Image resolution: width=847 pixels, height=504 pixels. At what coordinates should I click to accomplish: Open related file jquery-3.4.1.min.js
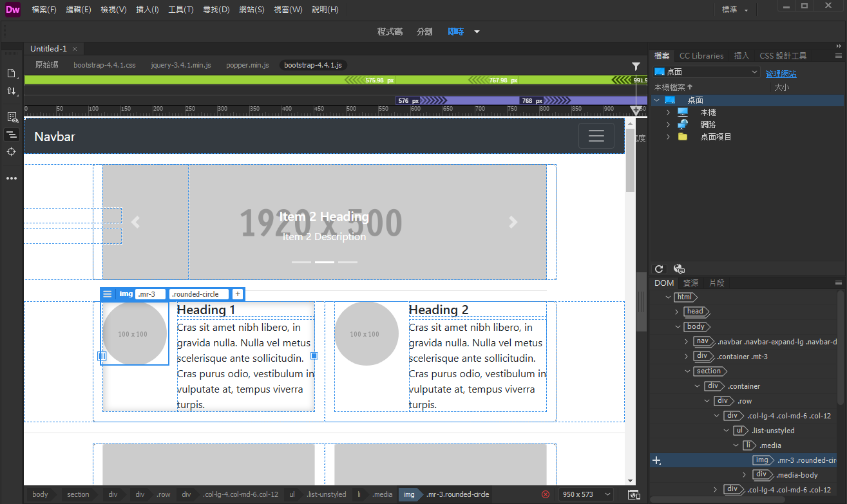click(x=181, y=65)
